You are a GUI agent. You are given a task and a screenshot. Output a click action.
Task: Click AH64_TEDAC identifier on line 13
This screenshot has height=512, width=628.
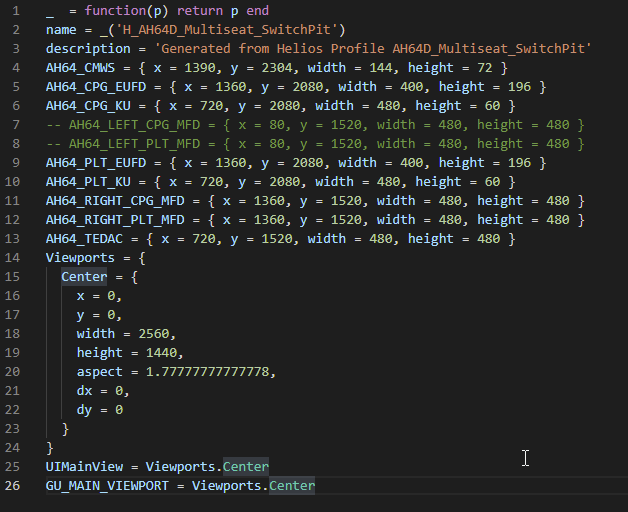click(x=84, y=239)
